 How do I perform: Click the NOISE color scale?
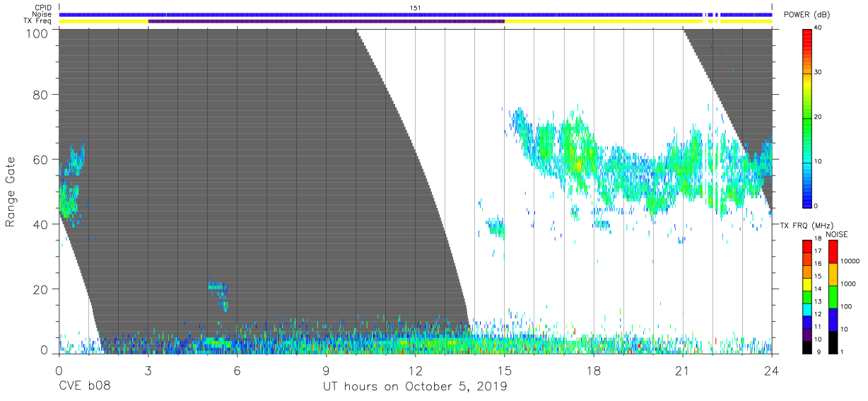[x=833, y=296]
